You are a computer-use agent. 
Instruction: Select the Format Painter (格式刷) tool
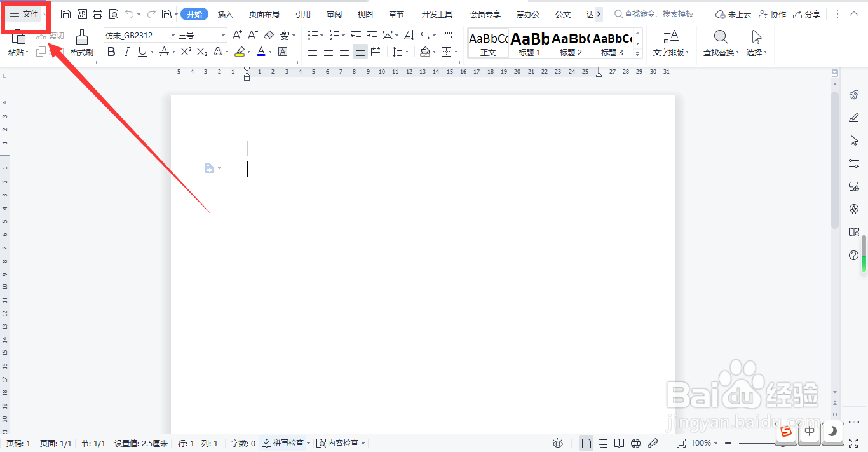pos(82,43)
